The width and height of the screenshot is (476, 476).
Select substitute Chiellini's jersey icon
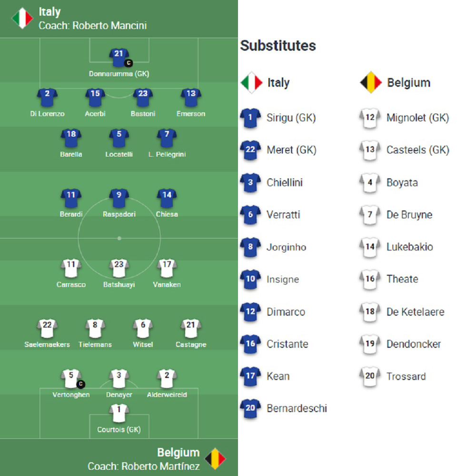coord(250,182)
